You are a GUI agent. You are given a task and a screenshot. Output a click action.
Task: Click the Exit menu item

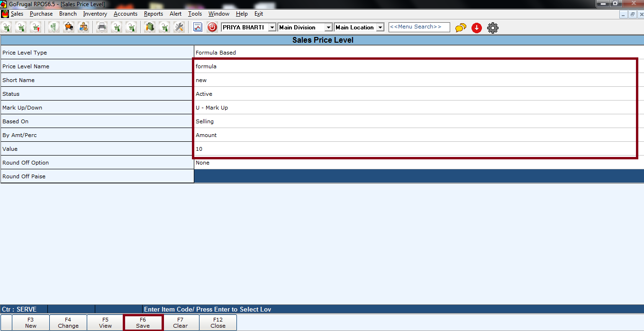(x=259, y=14)
